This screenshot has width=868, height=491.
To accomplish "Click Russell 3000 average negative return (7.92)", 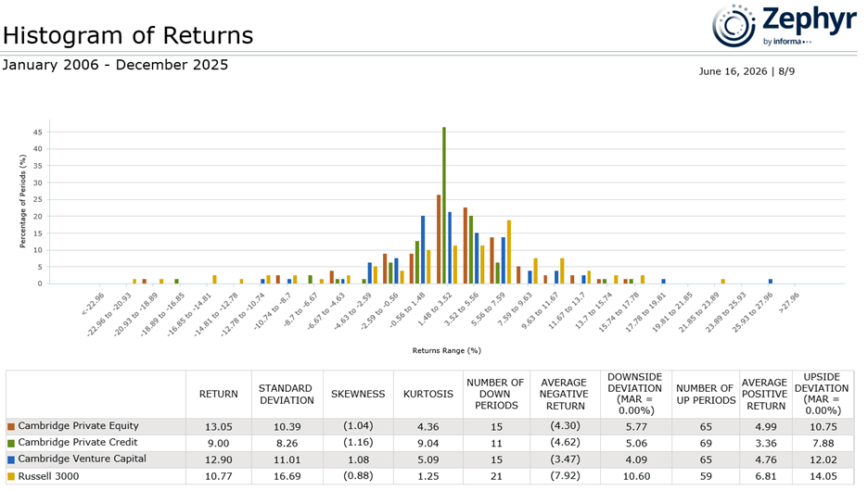I will (565, 475).
